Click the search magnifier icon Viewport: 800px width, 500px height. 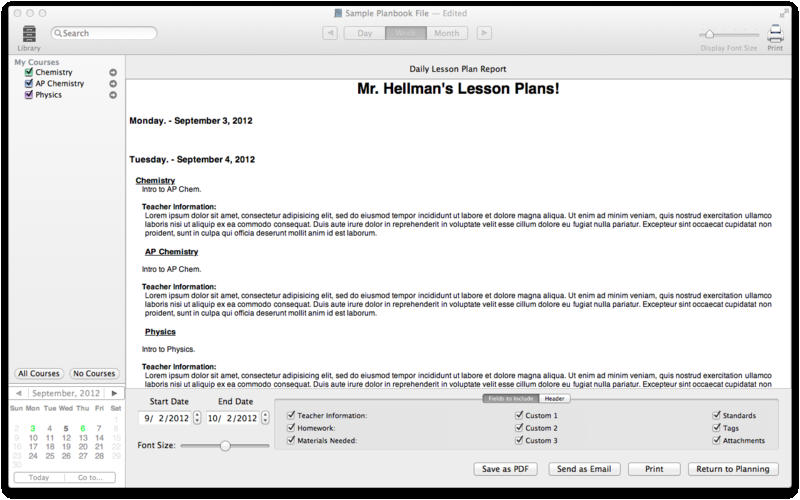point(58,33)
